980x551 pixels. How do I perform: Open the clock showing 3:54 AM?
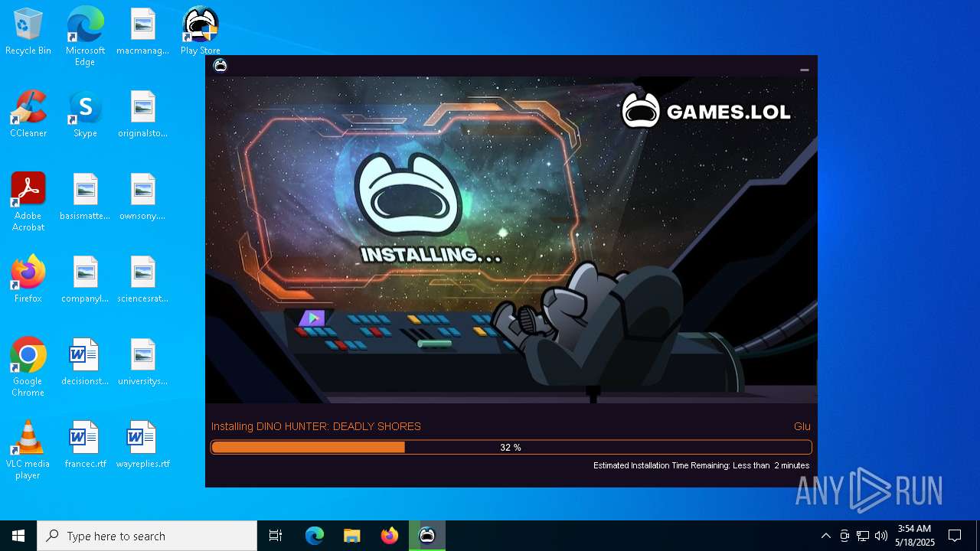(915, 536)
